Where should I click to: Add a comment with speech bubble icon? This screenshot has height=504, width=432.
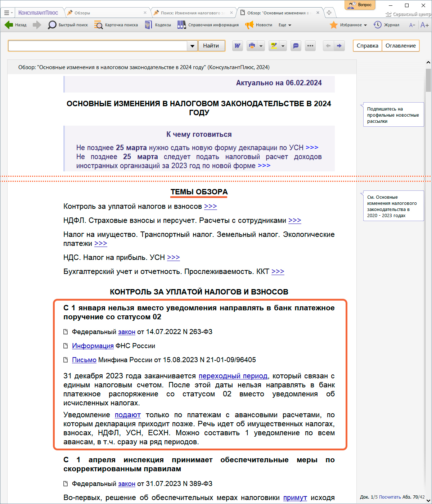296,46
